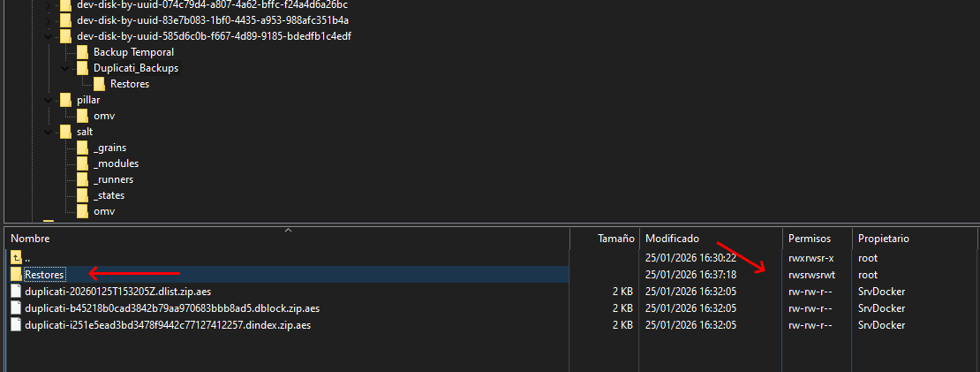
Task: Select the dlist.zip.aes file icon
Action: tap(16, 292)
